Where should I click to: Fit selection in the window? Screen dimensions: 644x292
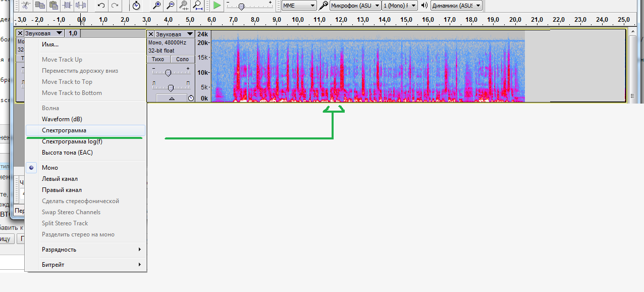[x=184, y=6]
